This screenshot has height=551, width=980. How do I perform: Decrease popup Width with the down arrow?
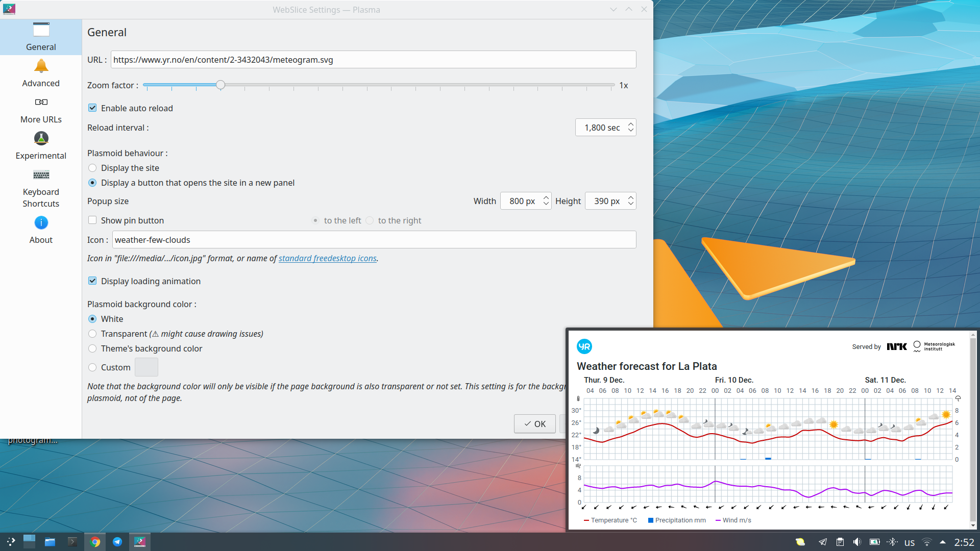pos(546,204)
